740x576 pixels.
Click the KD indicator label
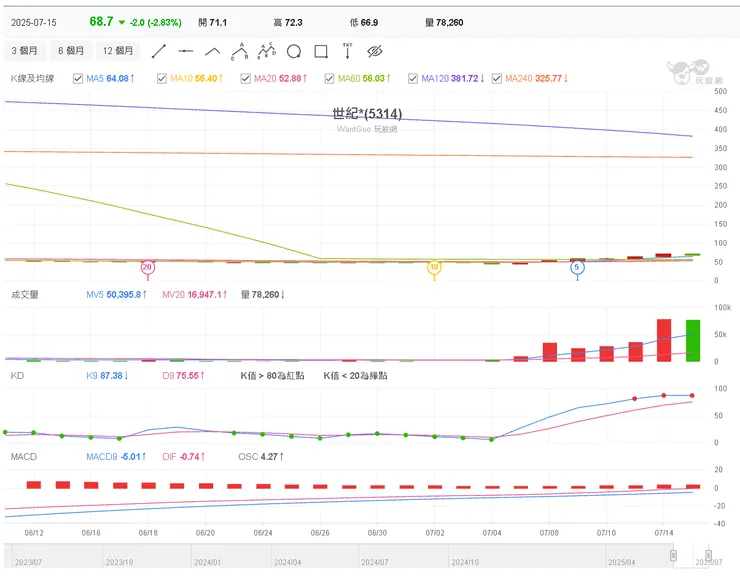17,376
